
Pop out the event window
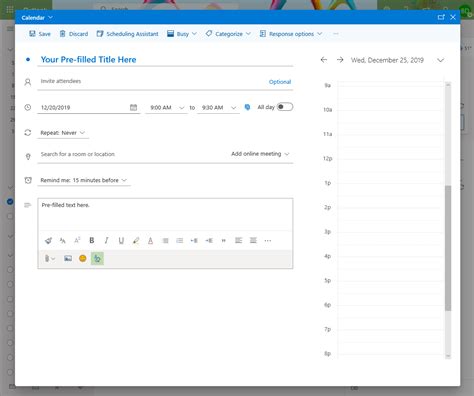click(441, 17)
